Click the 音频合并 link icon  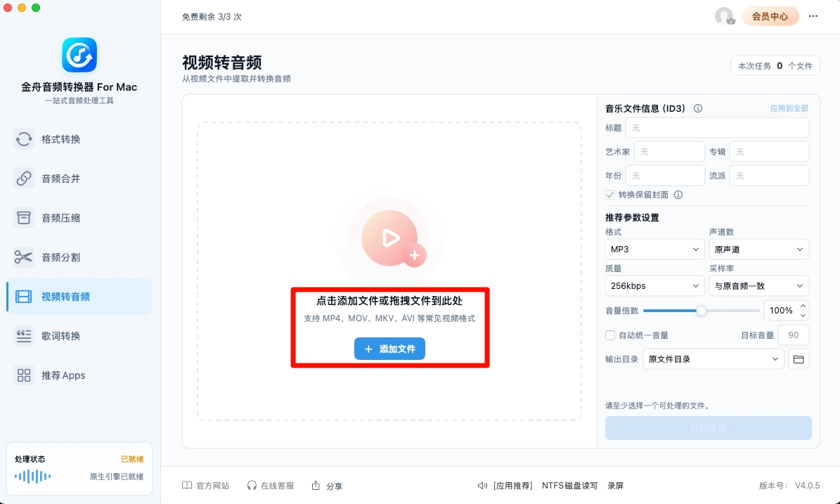[x=24, y=179]
